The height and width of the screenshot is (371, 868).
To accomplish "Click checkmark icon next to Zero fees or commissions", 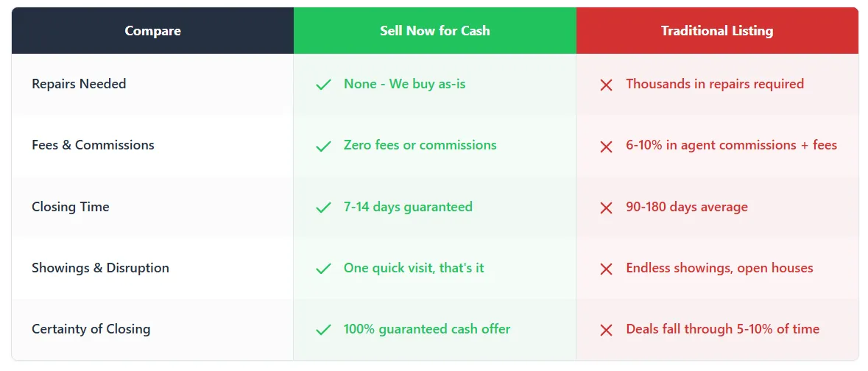I will pos(323,146).
